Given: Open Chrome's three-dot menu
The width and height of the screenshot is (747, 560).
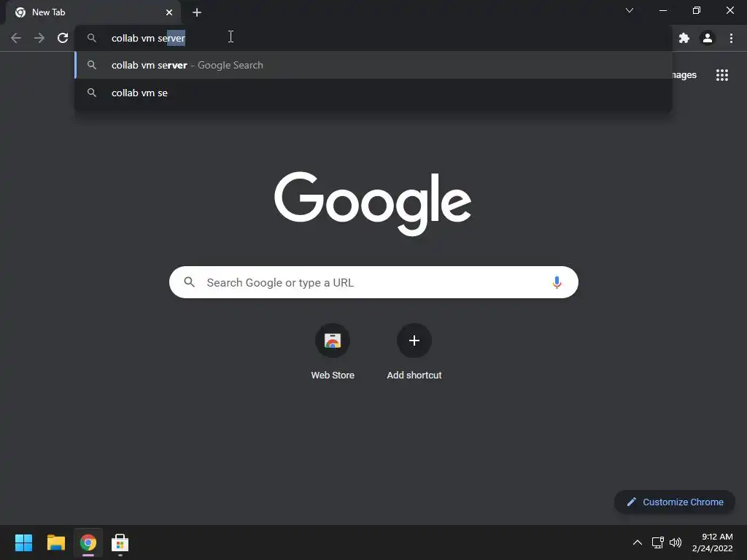Looking at the screenshot, I should pos(731,38).
